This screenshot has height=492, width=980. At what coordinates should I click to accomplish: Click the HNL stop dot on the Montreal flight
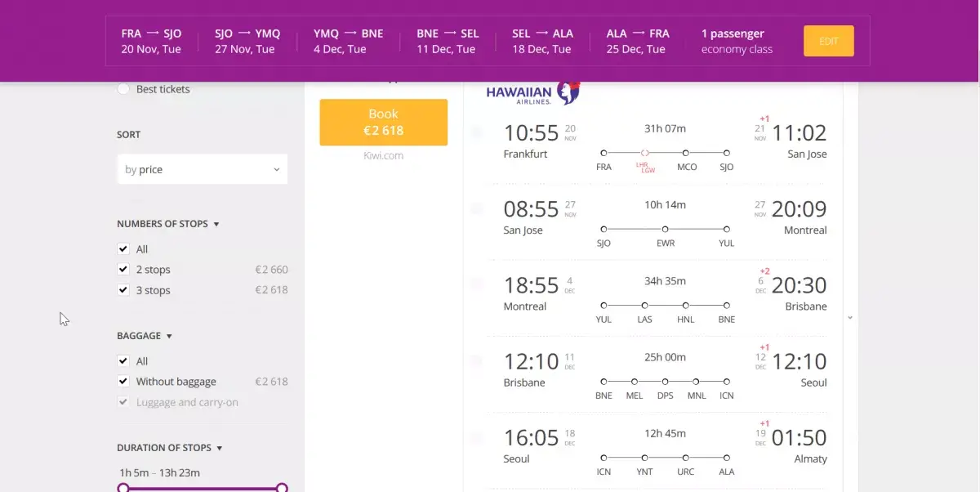pyautogui.click(x=686, y=305)
